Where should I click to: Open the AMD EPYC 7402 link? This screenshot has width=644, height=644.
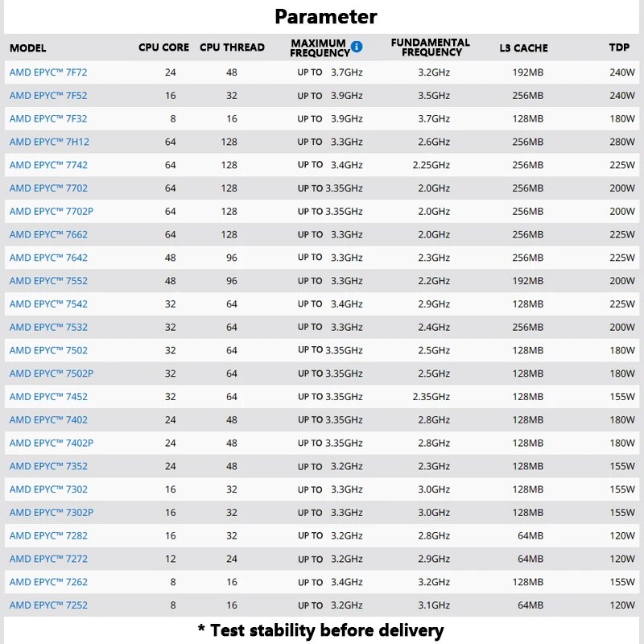click(48, 420)
